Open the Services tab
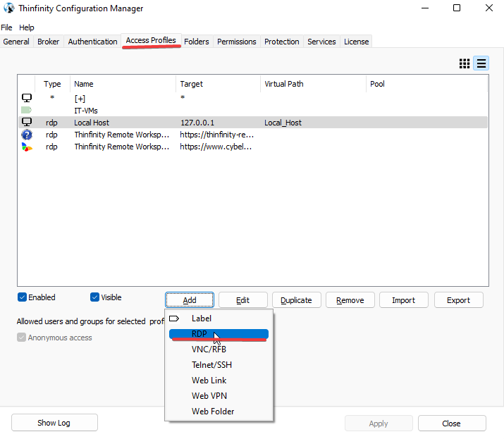 point(321,42)
